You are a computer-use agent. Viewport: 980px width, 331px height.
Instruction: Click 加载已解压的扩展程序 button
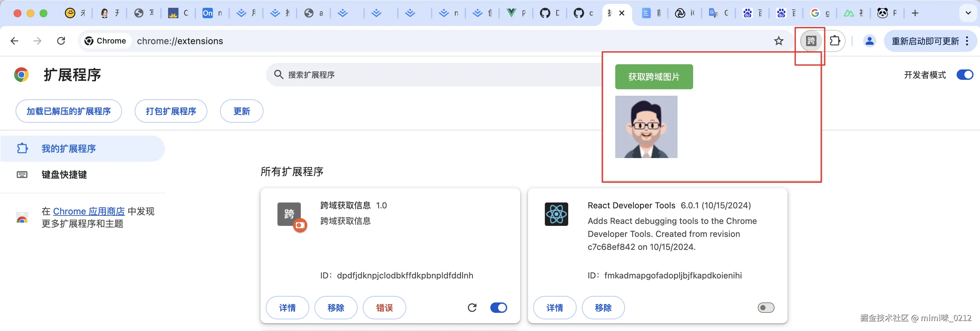[x=68, y=111]
